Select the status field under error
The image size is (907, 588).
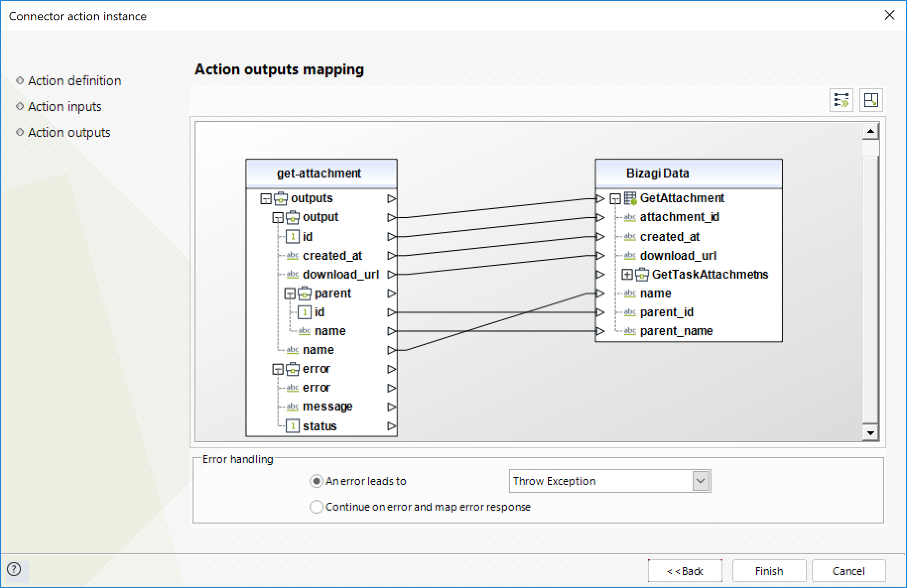pyautogui.click(x=320, y=426)
